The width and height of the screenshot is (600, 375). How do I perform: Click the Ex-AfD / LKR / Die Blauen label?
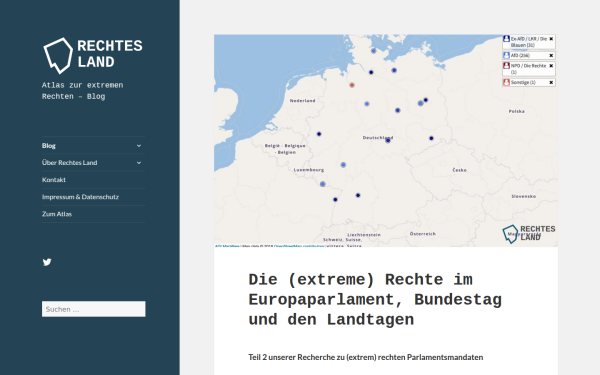(528, 42)
